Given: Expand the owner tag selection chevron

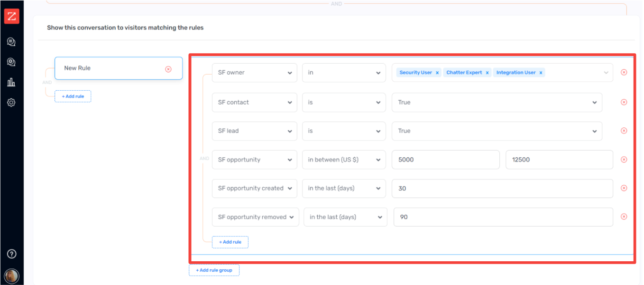Looking at the screenshot, I should (606, 72).
